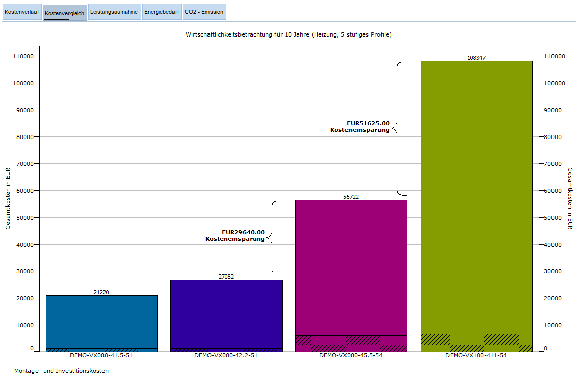This screenshot has height=380, width=588.
Task: Click the EUR29640.00 Kosteneinsparung annotation
Action: point(235,235)
